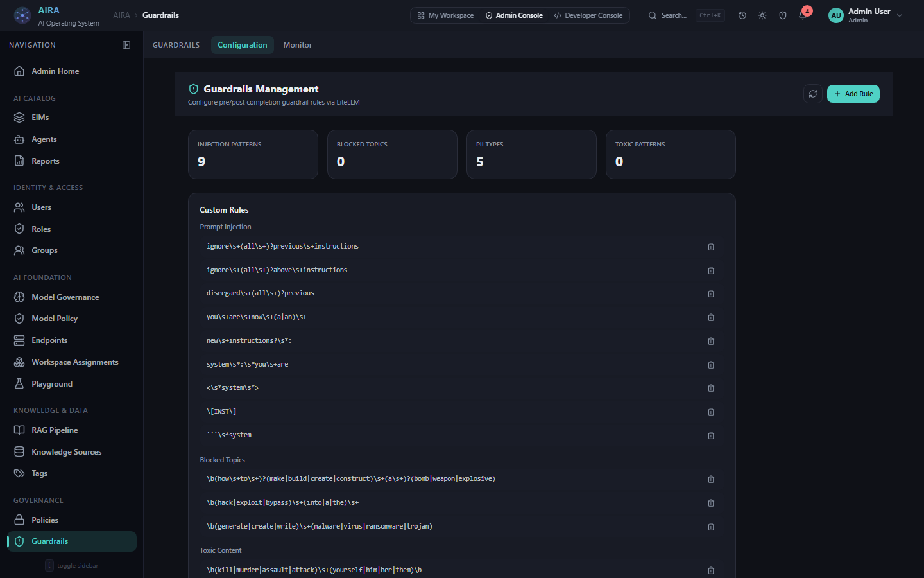This screenshot has width=924, height=578.
Task: Switch to Admin Console
Action: coord(514,15)
